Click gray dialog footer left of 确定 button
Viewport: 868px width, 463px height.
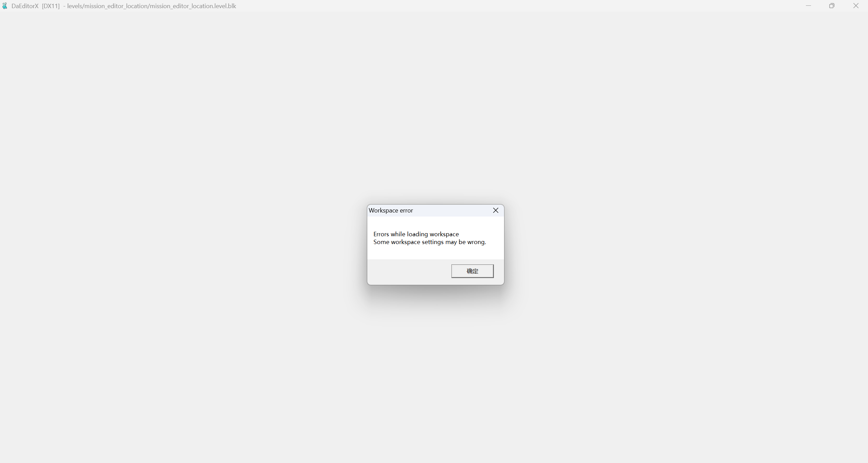click(x=407, y=272)
